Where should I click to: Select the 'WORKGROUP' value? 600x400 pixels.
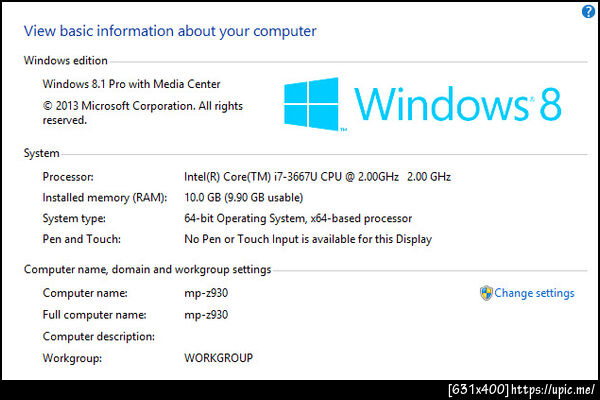(218, 358)
